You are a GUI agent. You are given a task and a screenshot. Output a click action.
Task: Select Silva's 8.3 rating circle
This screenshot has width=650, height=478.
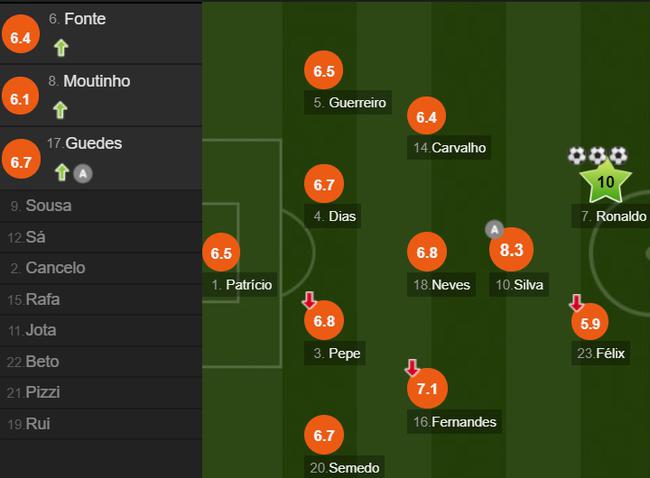511,250
